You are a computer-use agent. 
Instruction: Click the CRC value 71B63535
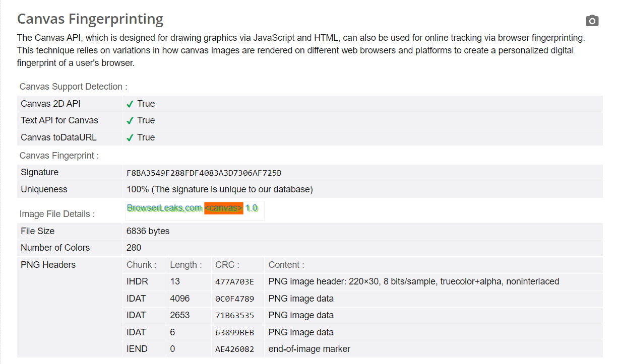[x=235, y=316]
